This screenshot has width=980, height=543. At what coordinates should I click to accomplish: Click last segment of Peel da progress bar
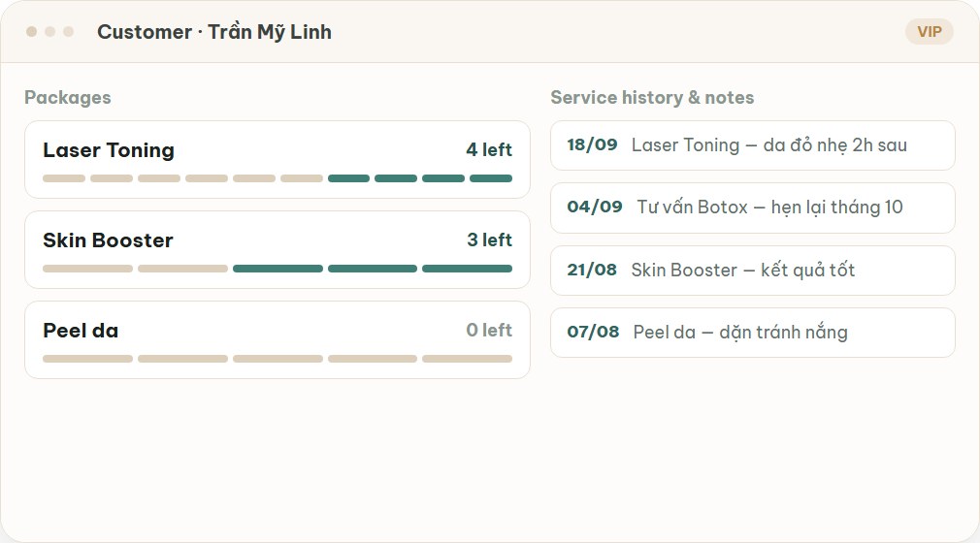coord(467,359)
